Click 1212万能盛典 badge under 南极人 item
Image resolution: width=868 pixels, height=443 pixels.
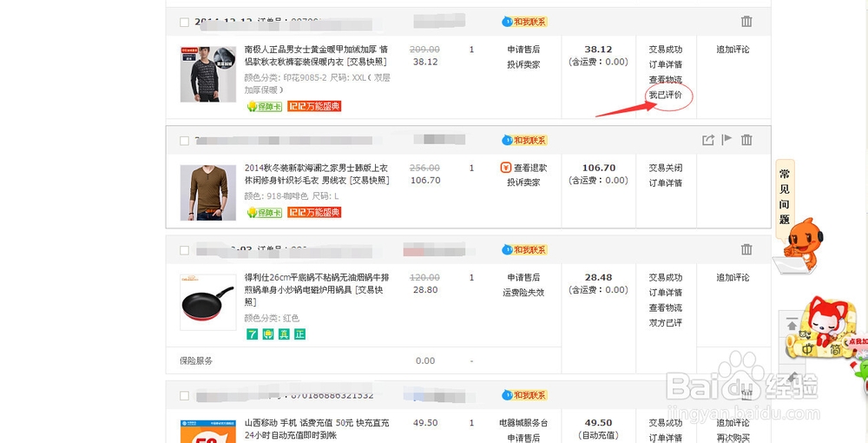(x=314, y=106)
